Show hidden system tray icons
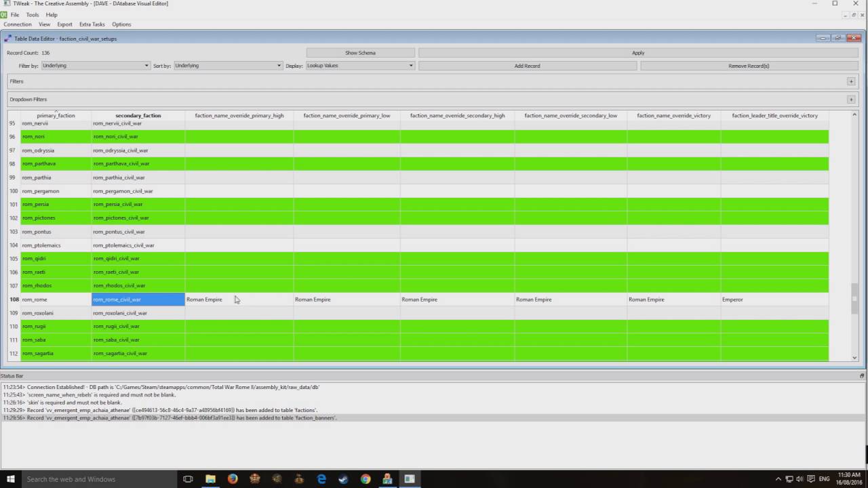Screen dimensions: 868x488 pyautogui.click(x=777, y=479)
